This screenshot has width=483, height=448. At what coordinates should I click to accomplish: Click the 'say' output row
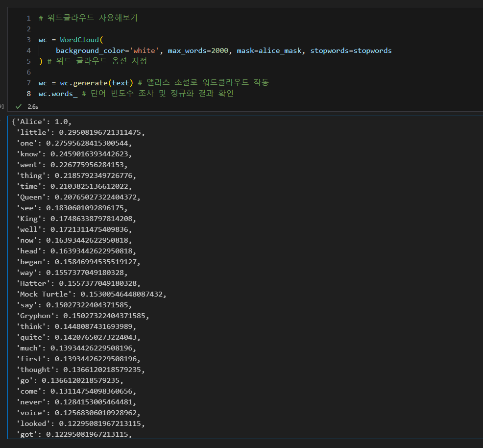click(74, 305)
